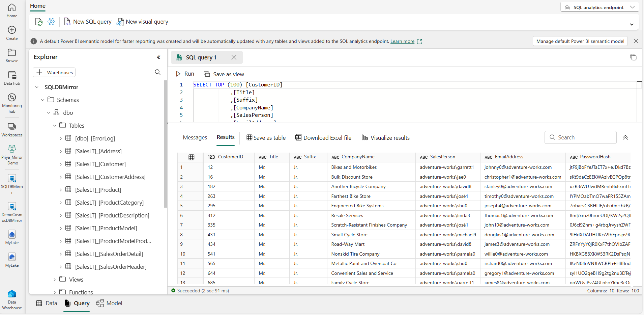Switch to the Messages tab

point(195,137)
